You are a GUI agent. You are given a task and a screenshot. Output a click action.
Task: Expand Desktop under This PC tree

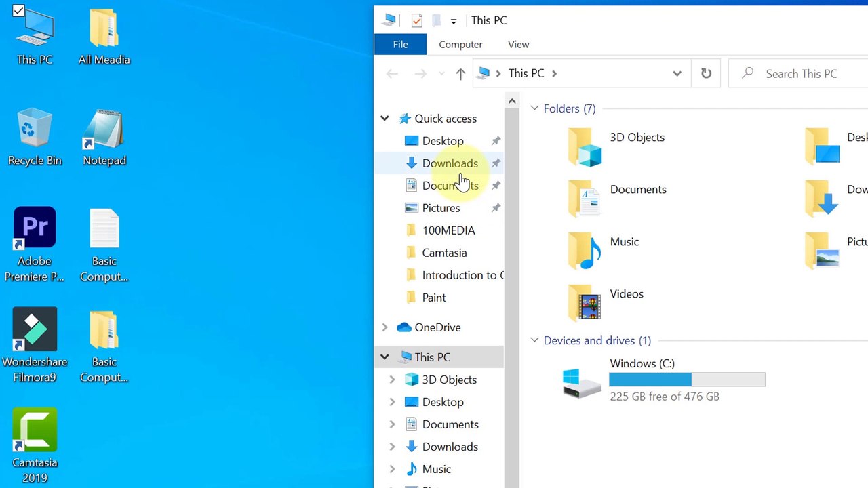coord(392,402)
